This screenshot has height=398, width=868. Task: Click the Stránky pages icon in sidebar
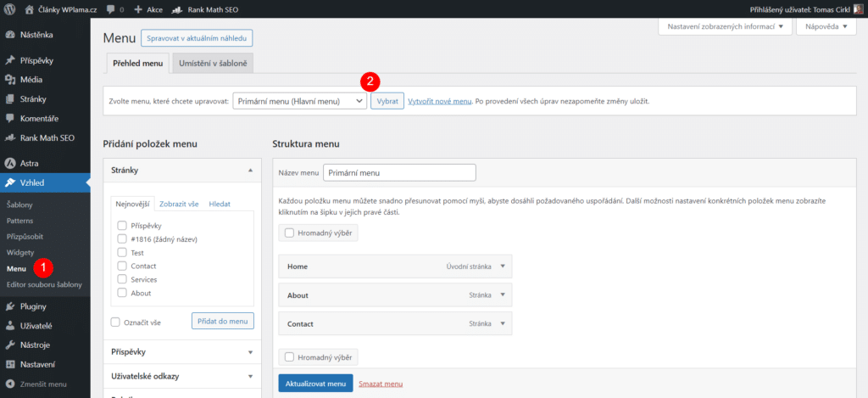point(9,99)
